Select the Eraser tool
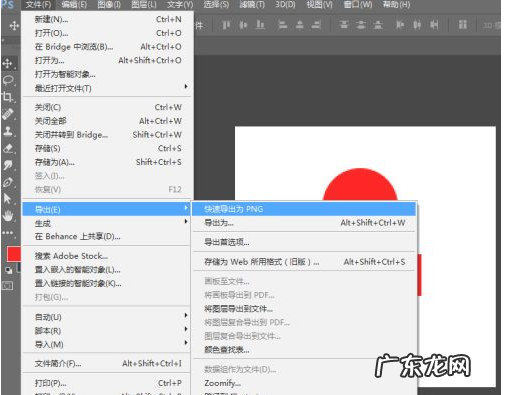509x395 pixels. pos(8,148)
